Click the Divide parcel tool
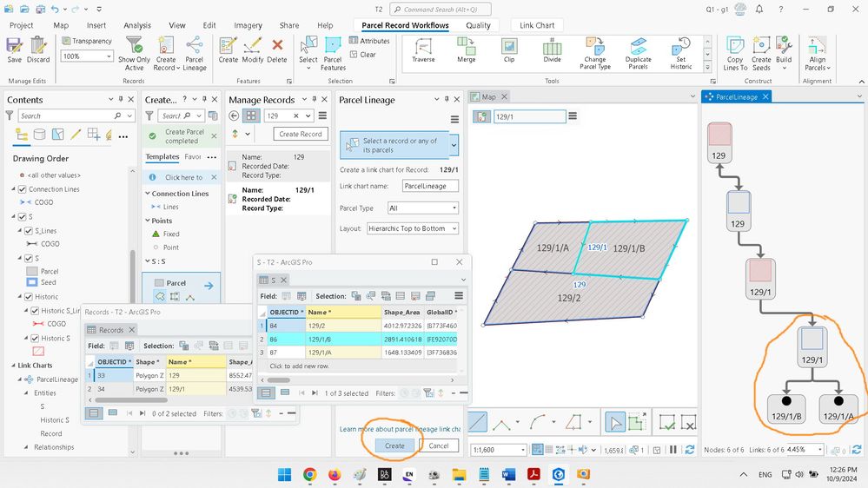This screenshot has width=868, height=488. click(552, 49)
